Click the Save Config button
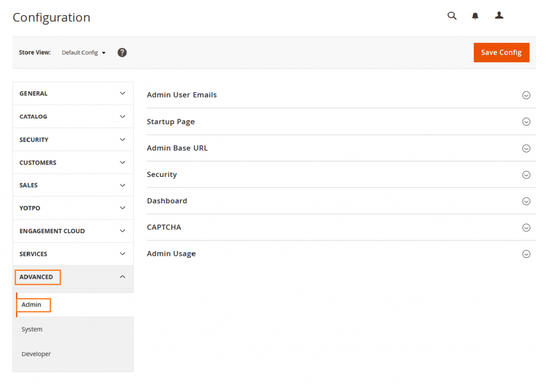549x392 pixels. (501, 52)
